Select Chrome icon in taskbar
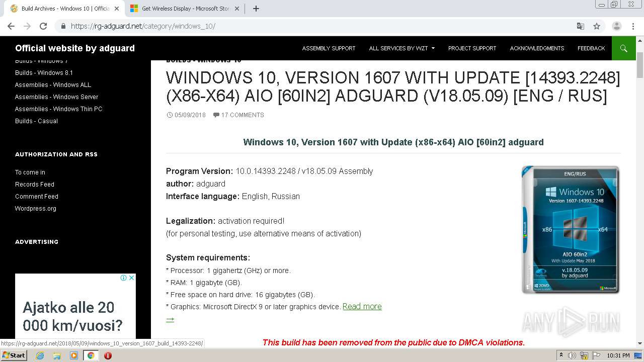The image size is (644, 362). tap(91, 355)
